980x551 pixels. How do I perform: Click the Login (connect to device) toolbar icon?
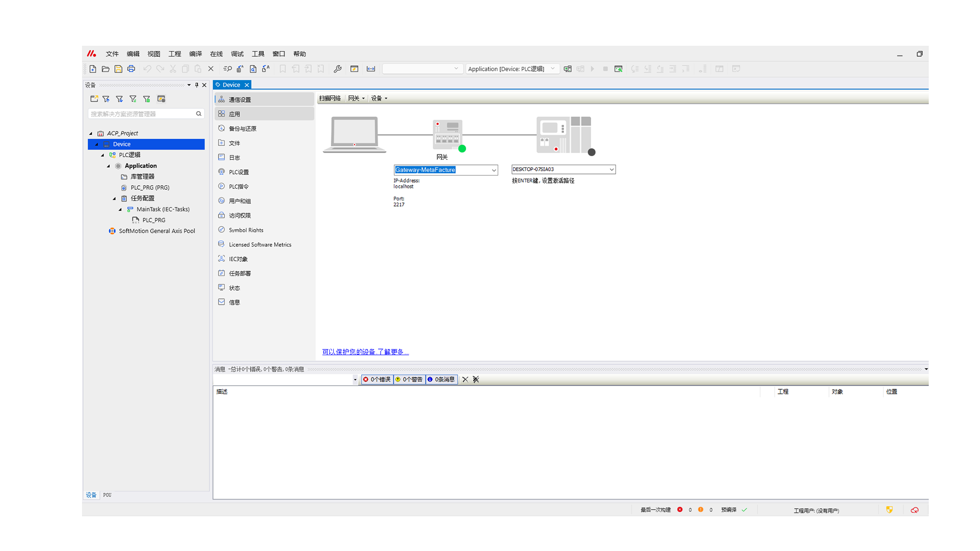coord(568,69)
